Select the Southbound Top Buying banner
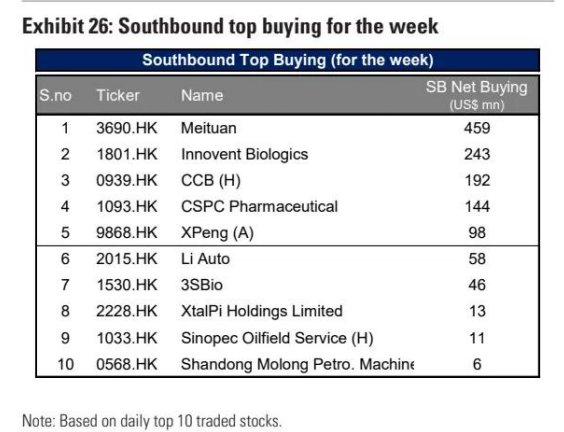 [287, 60]
